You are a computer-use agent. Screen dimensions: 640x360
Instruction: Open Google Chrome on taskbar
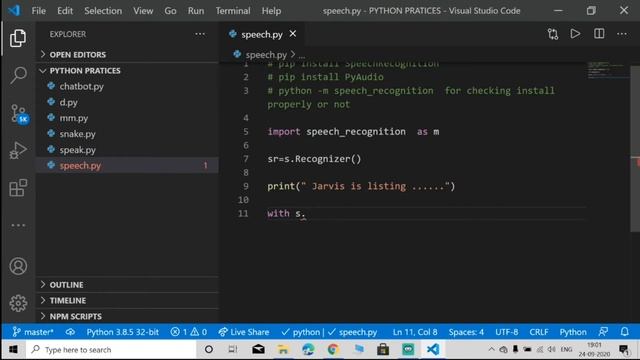point(333,349)
